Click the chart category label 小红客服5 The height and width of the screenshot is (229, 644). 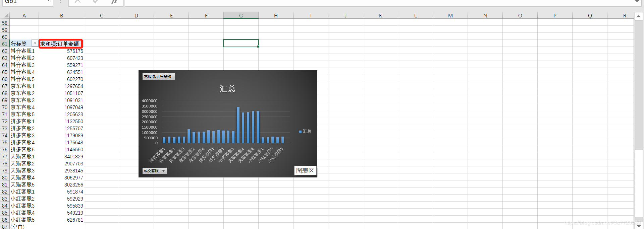275,155
